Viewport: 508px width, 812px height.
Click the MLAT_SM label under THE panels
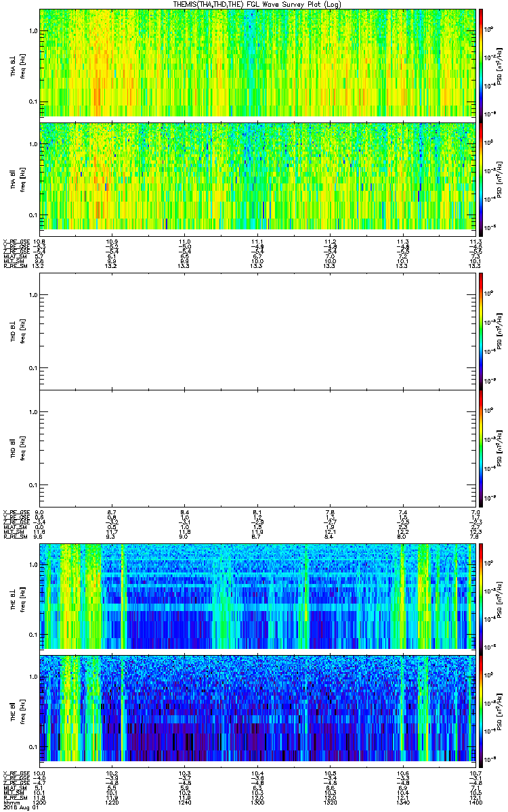pos(14,787)
